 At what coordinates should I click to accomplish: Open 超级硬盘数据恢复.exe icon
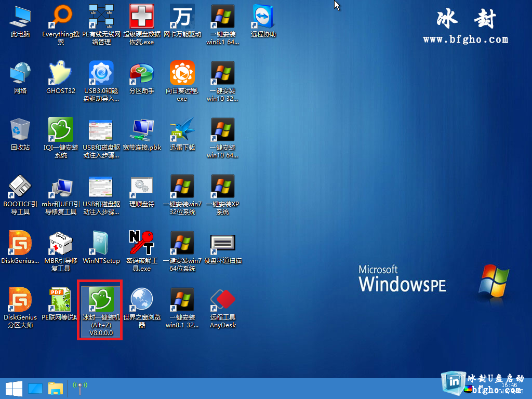142,24
